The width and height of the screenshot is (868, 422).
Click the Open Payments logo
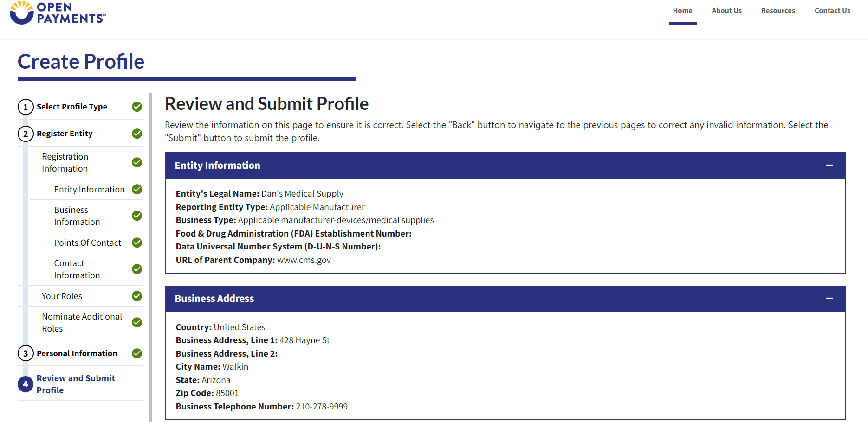click(58, 13)
